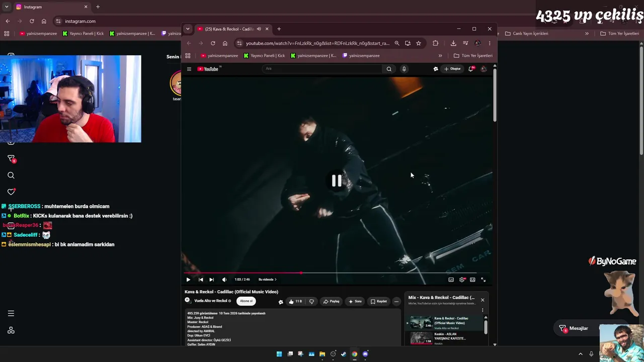The image size is (644, 362).
Task: Open more actions menu beside 'Kaydet'
Action: coord(396,302)
